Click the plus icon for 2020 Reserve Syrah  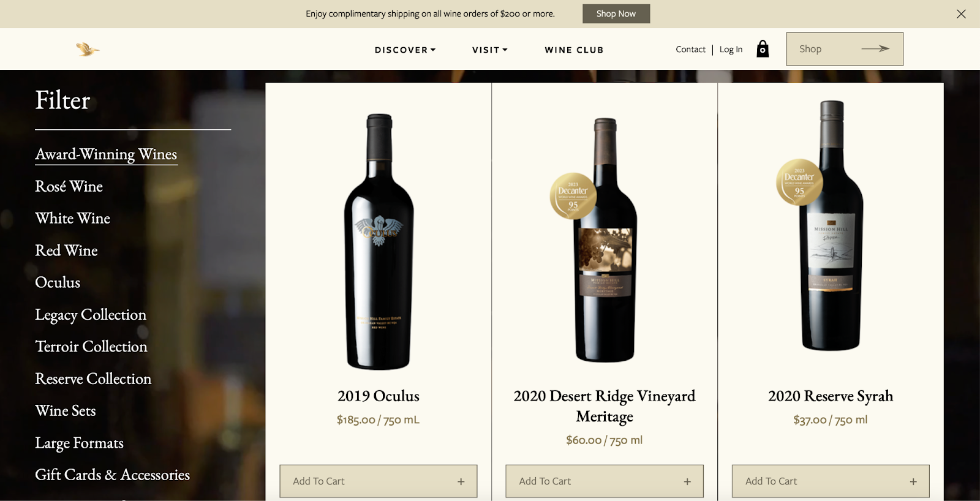(x=913, y=482)
